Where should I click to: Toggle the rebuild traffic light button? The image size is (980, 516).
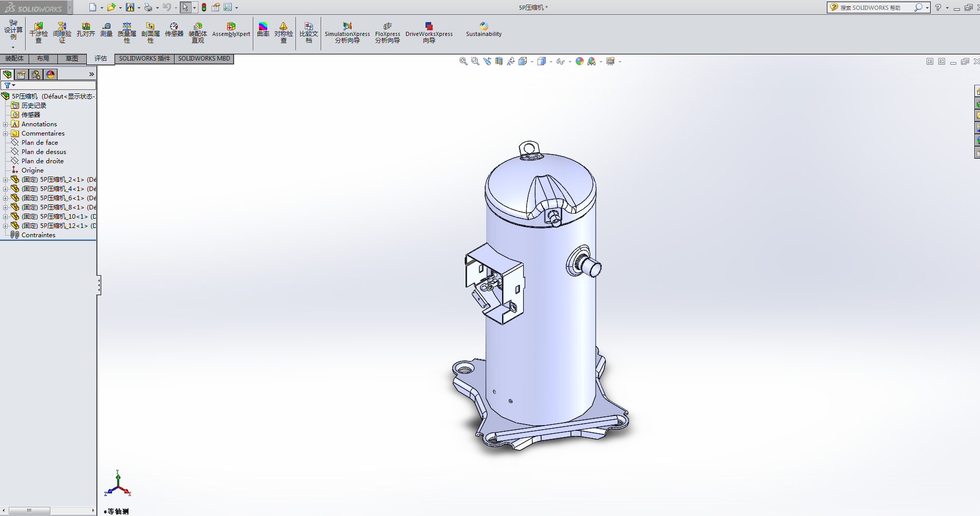point(204,7)
